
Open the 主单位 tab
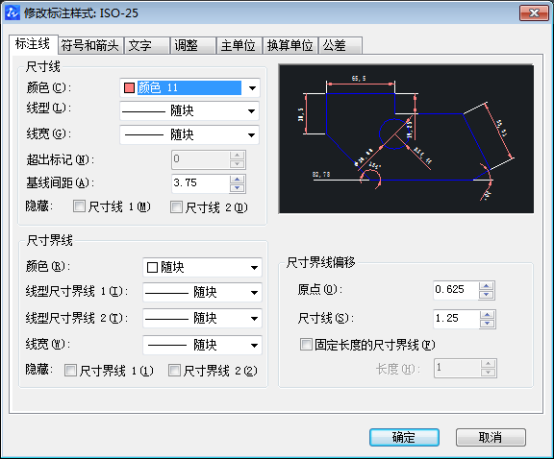point(238,46)
